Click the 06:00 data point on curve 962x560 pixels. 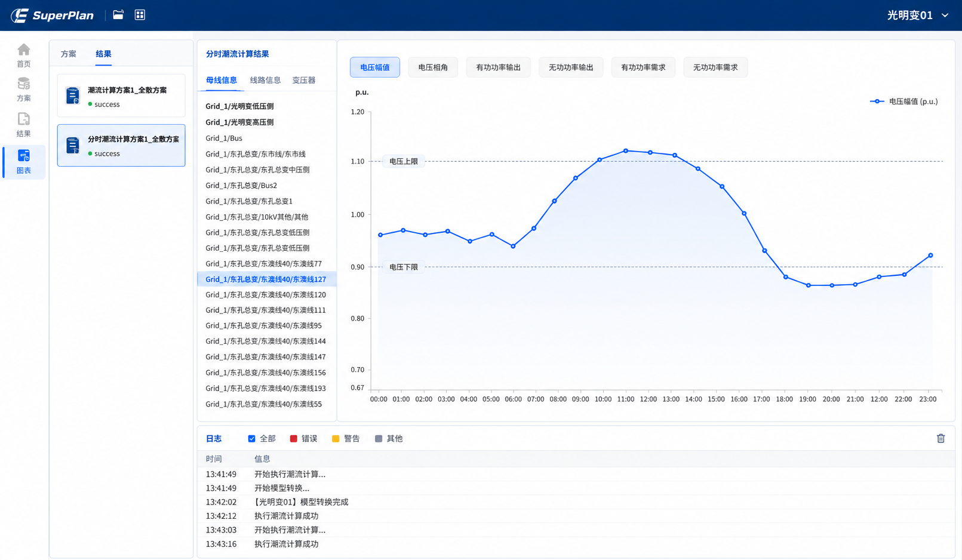point(513,246)
